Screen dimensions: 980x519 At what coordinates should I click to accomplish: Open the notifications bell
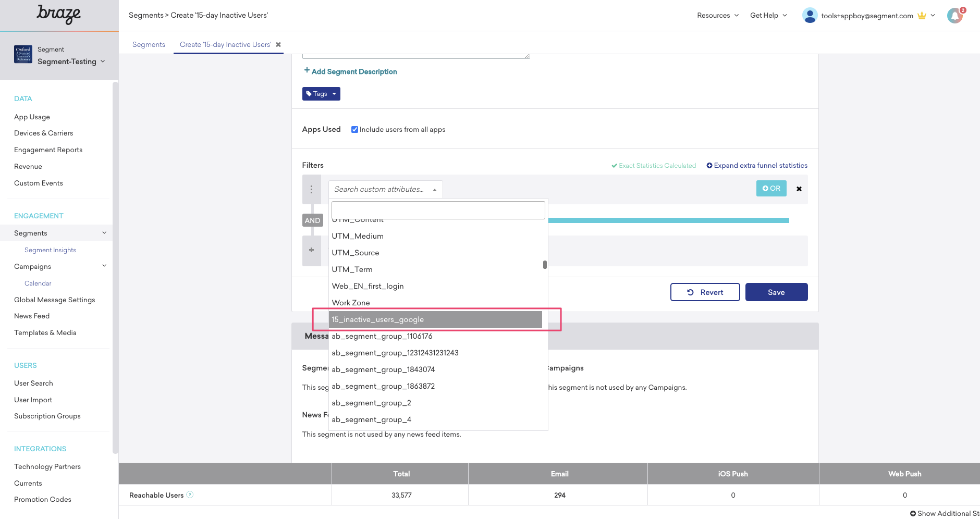pyautogui.click(x=954, y=15)
